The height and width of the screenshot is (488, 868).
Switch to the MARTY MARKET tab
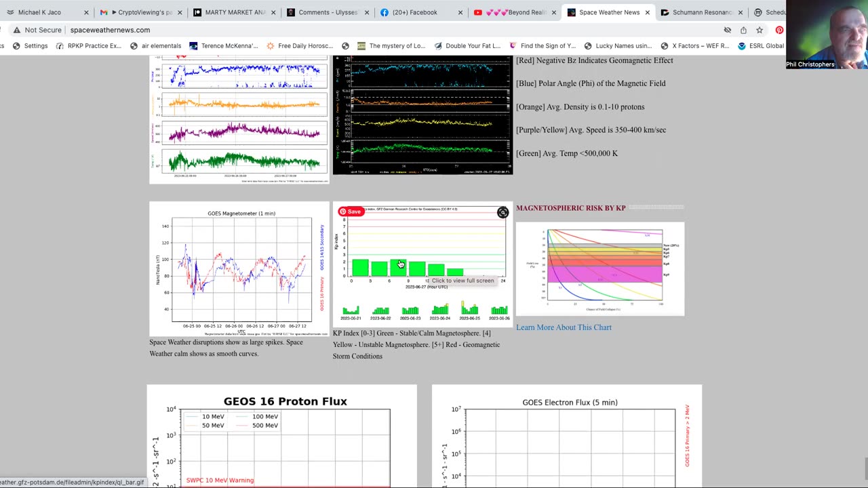(235, 12)
